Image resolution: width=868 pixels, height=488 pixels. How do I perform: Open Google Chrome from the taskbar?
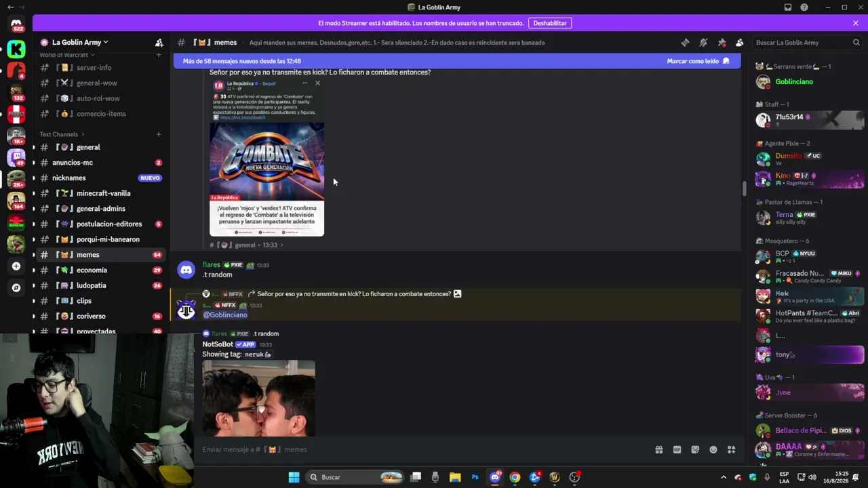click(515, 477)
